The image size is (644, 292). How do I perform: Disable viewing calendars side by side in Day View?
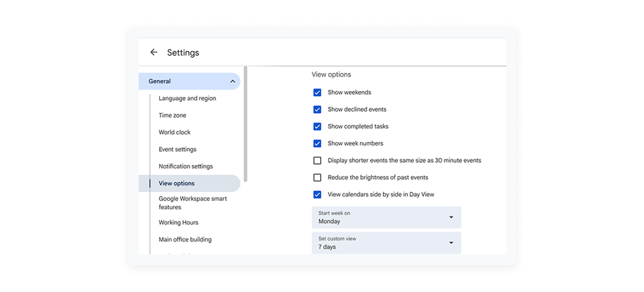[x=317, y=194]
